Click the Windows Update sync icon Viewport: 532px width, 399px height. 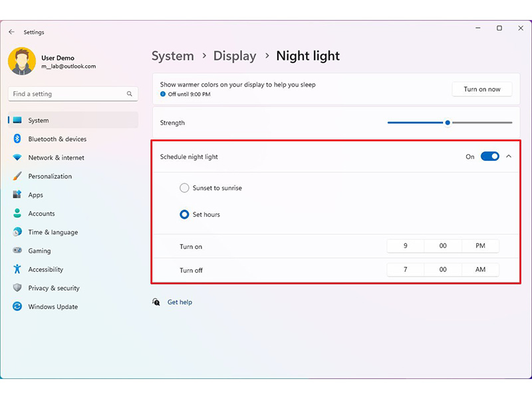17,307
